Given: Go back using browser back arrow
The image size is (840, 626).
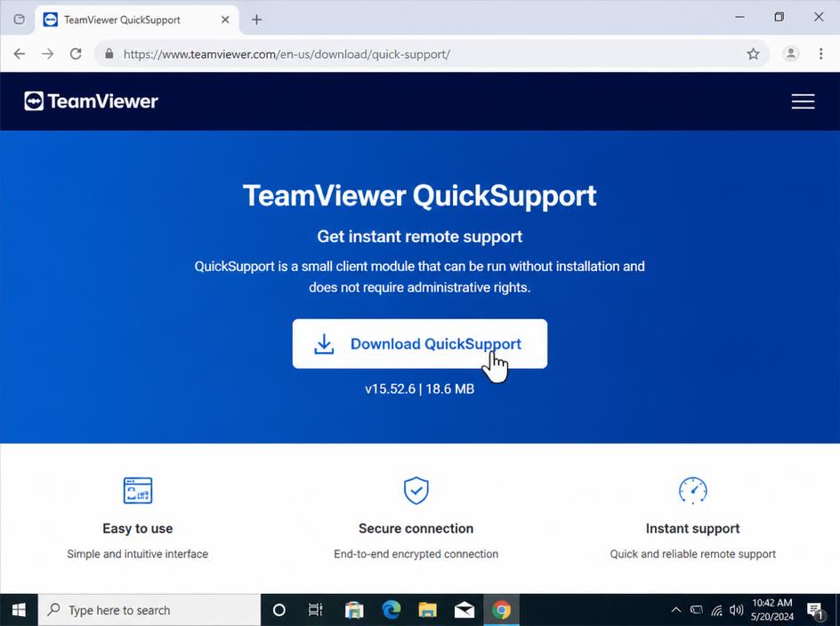Looking at the screenshot, I should pos(20,53).
